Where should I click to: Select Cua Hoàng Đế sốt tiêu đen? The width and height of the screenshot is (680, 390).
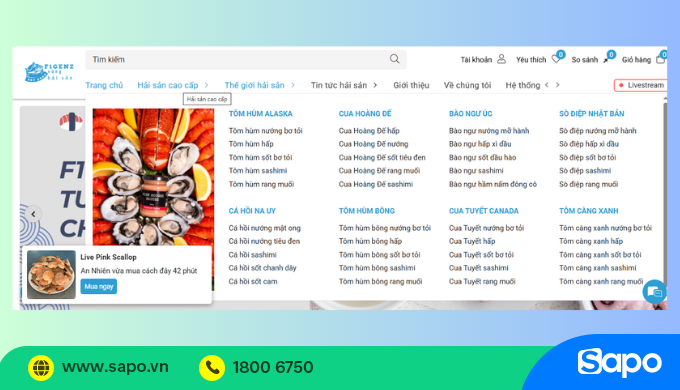click(382, 157)
